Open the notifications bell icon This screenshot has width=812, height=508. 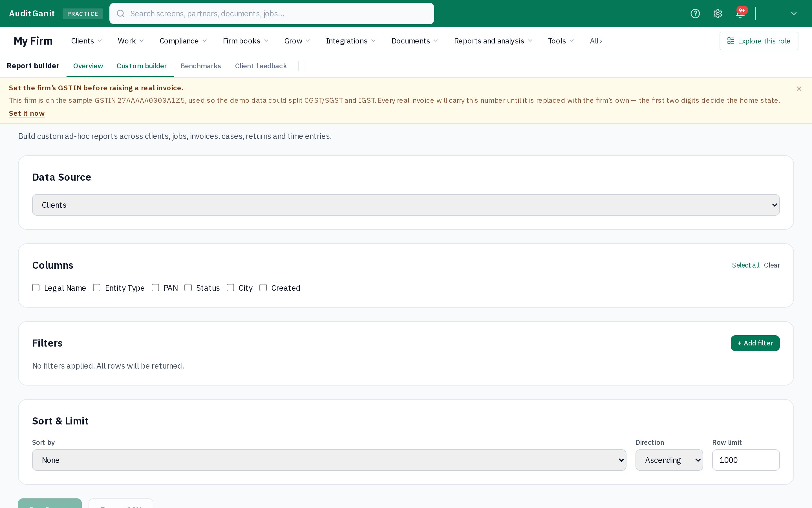pos(740,14)
